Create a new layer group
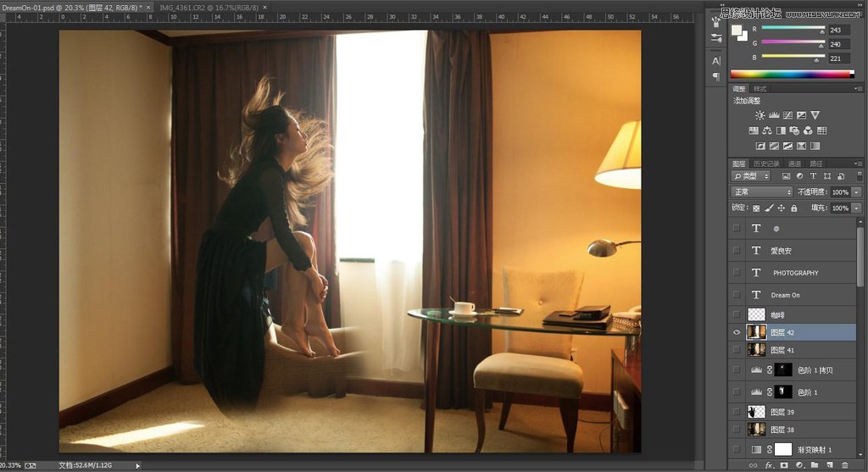 (815, 465)
